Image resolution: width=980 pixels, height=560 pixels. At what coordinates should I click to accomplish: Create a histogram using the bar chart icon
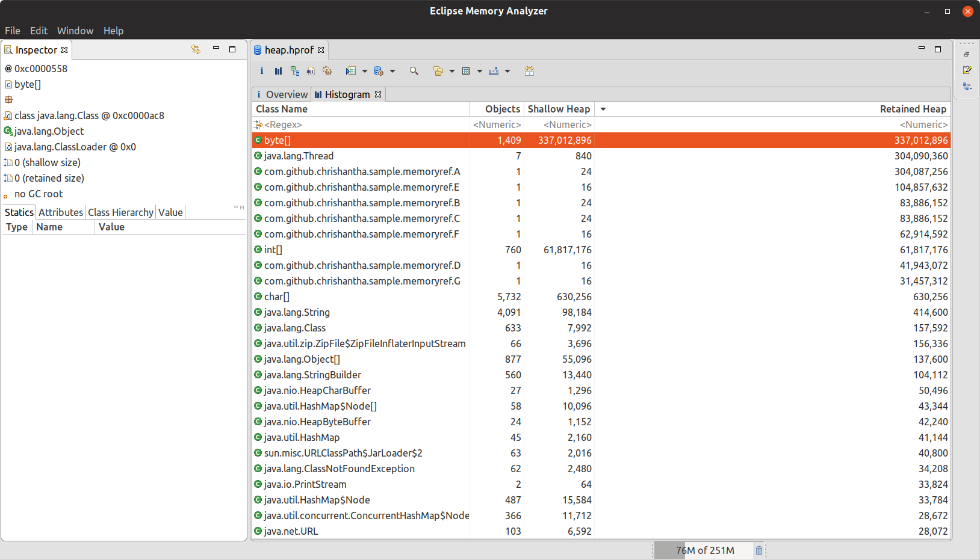click(278, 71)
